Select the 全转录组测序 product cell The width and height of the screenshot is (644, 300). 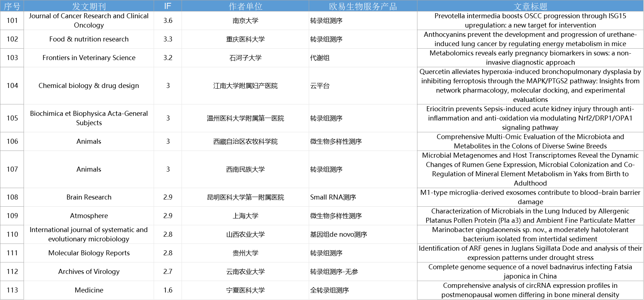tap(363, 290)
